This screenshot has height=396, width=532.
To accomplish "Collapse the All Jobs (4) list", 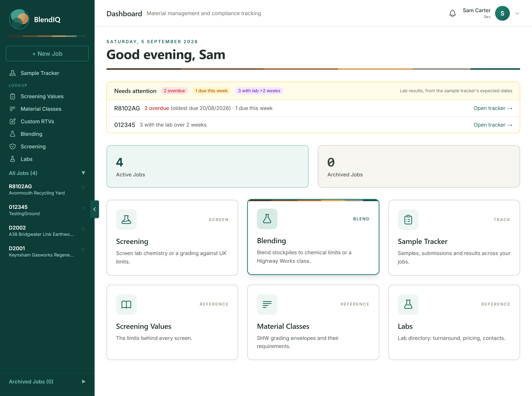I will pos(83,173).
